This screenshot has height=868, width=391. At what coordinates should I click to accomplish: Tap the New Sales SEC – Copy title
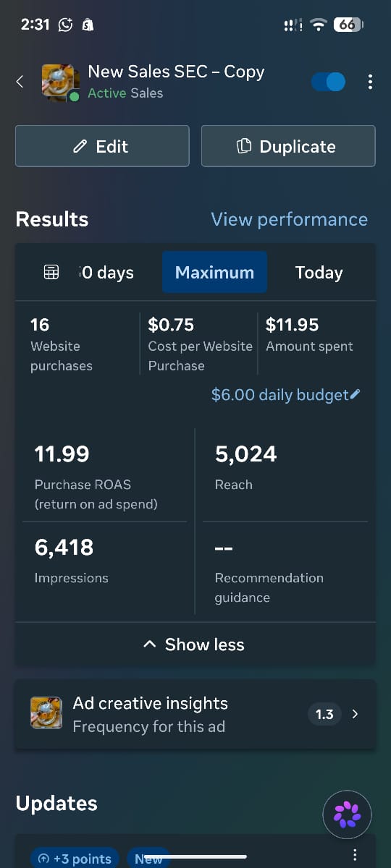point(176,72)
